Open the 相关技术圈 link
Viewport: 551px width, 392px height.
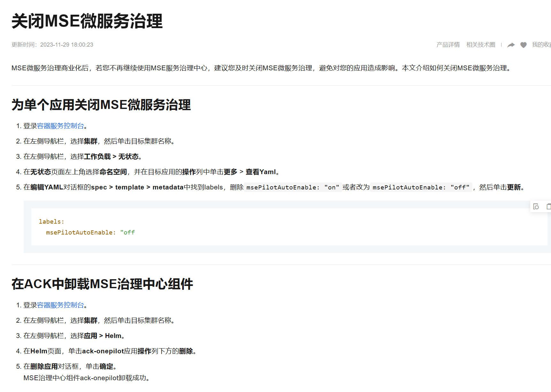[481, 45]
